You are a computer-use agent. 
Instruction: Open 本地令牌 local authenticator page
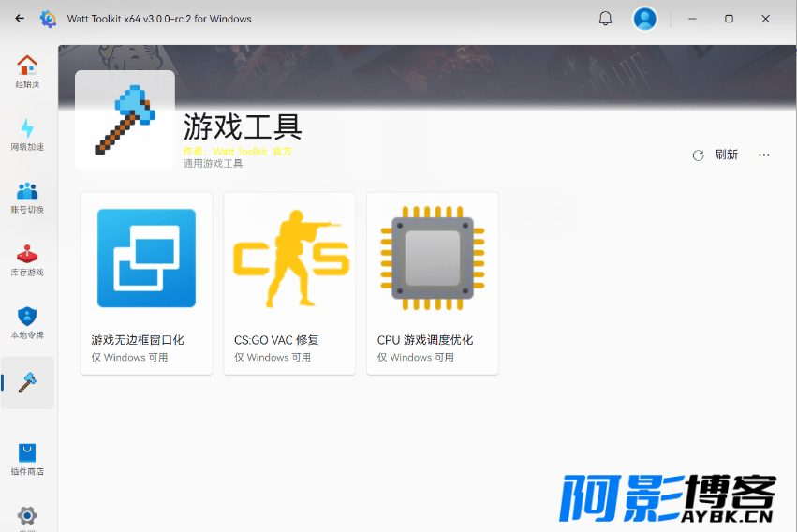pos(27,322)
